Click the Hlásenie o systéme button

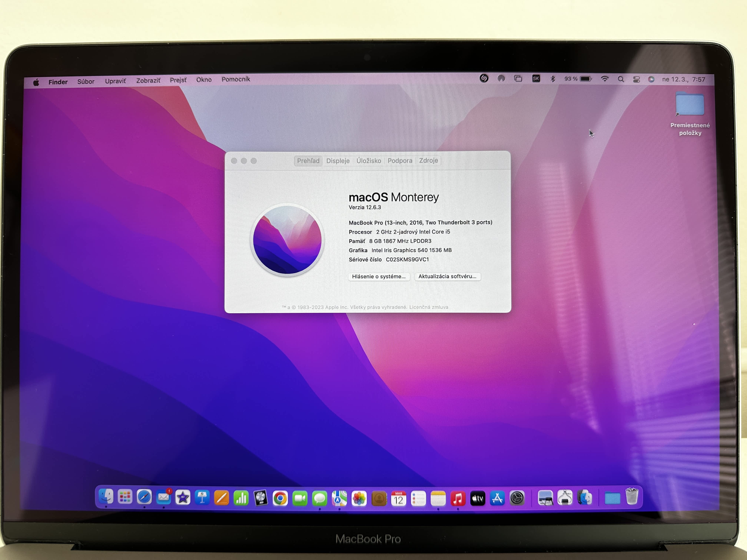click(x=379, y=276)
